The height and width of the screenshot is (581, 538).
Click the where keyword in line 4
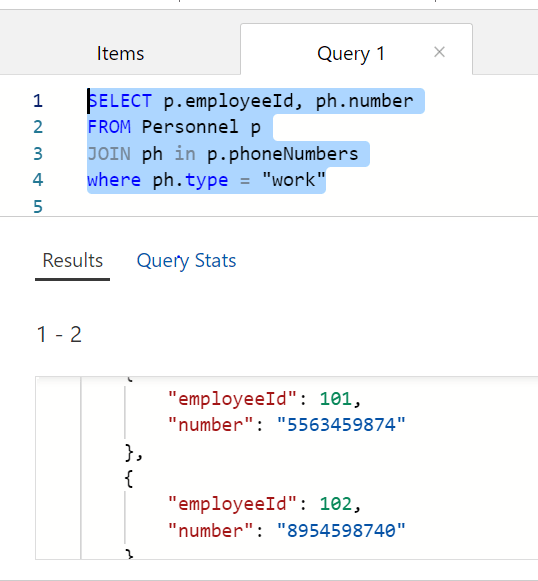(x=114, y=180)
